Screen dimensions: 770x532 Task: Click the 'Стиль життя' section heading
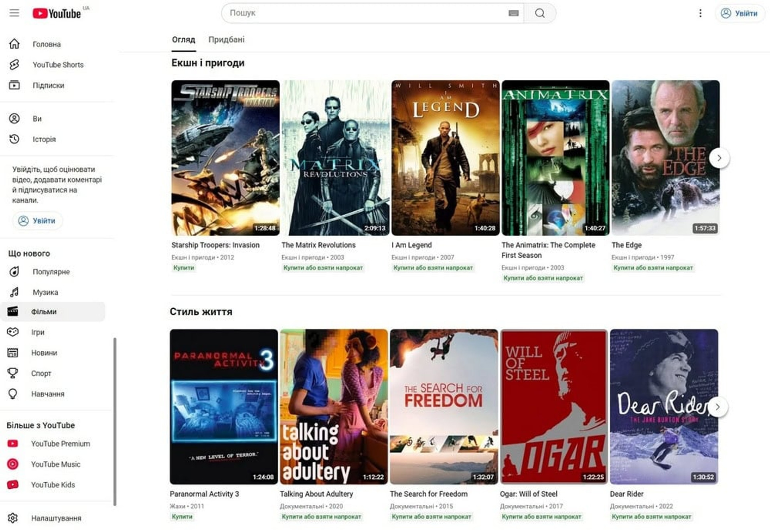[201, 312]
